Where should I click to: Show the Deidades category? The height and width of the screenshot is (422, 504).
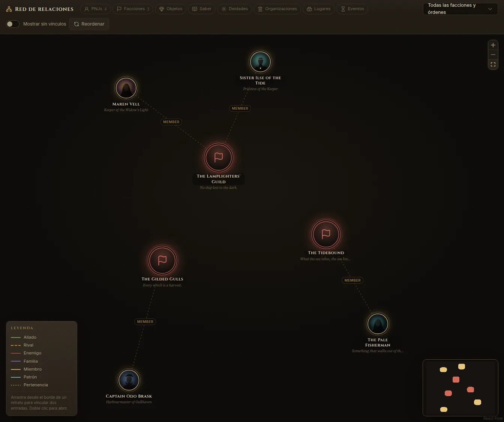tap(235, 9)
